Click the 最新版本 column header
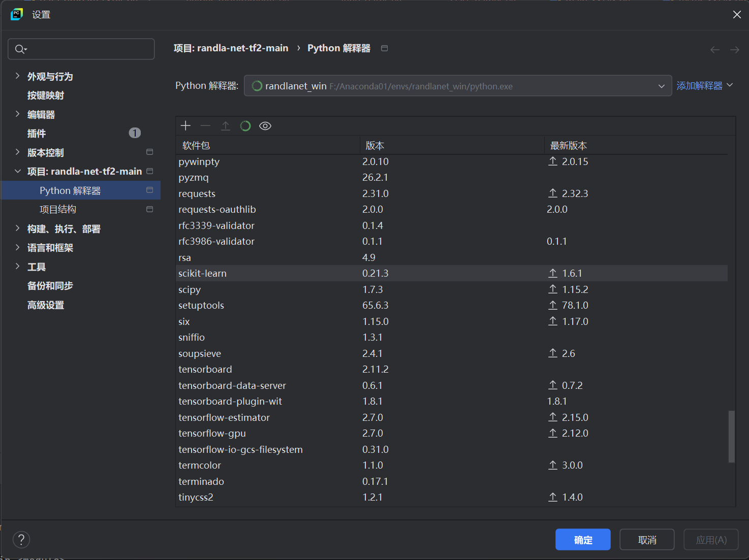This screenshot has height=560, width=749. 636,146
